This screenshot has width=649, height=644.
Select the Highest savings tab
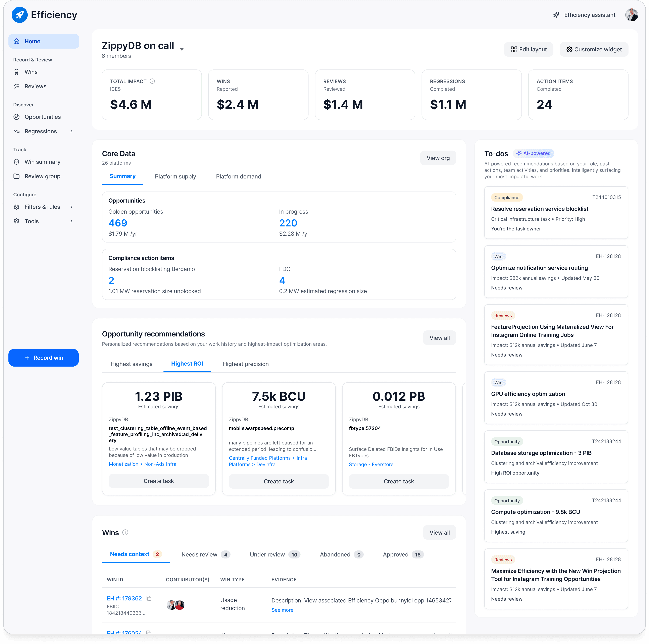131,364
